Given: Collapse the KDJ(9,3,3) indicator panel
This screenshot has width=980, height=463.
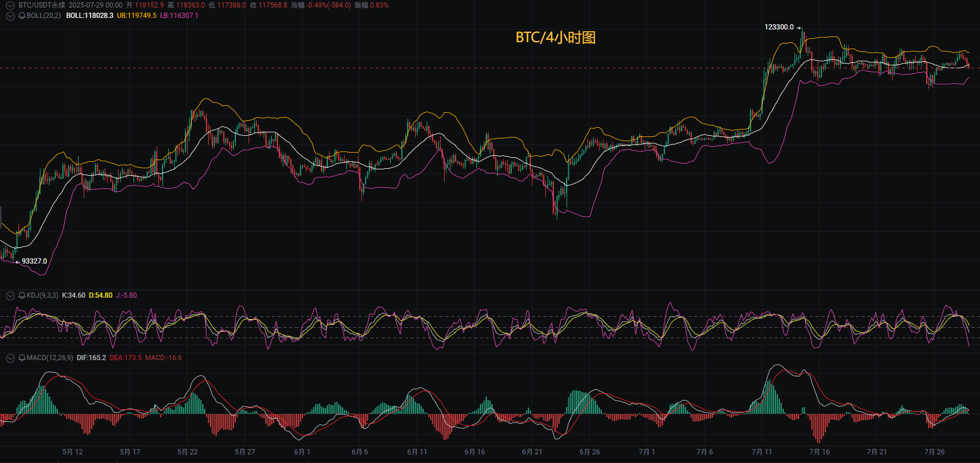Looking at the screenshot, I should tap(10, 295).
